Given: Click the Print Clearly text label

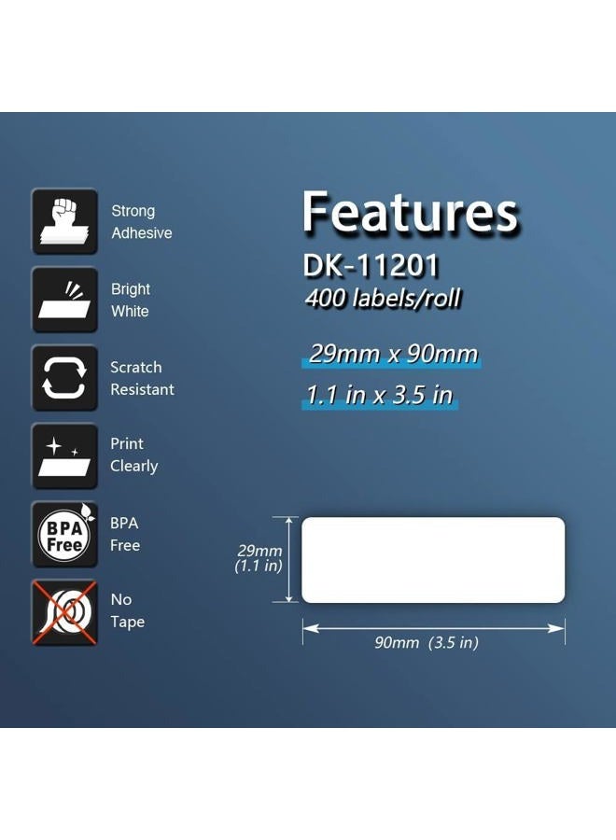Looking at the screenshot, I should click(133, 455).
